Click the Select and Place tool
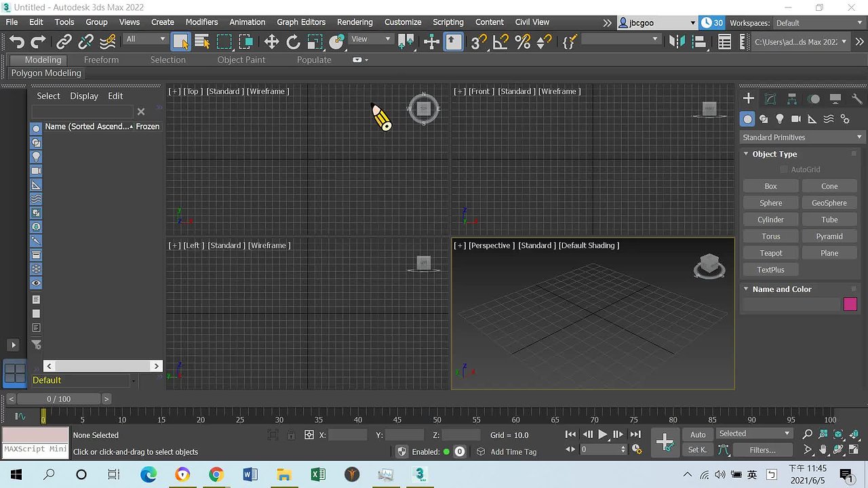This screenshot has width=868, height=488. point(337,42)
